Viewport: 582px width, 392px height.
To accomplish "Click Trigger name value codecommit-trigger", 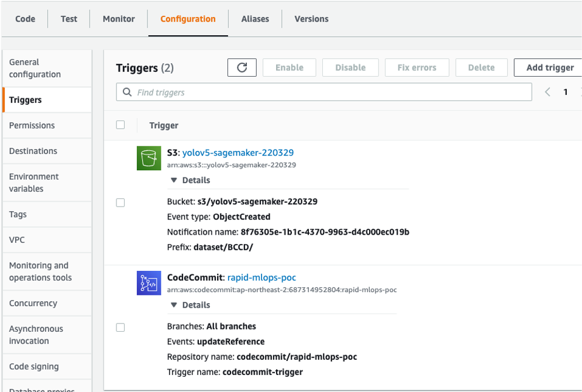I will coord(263,372).
